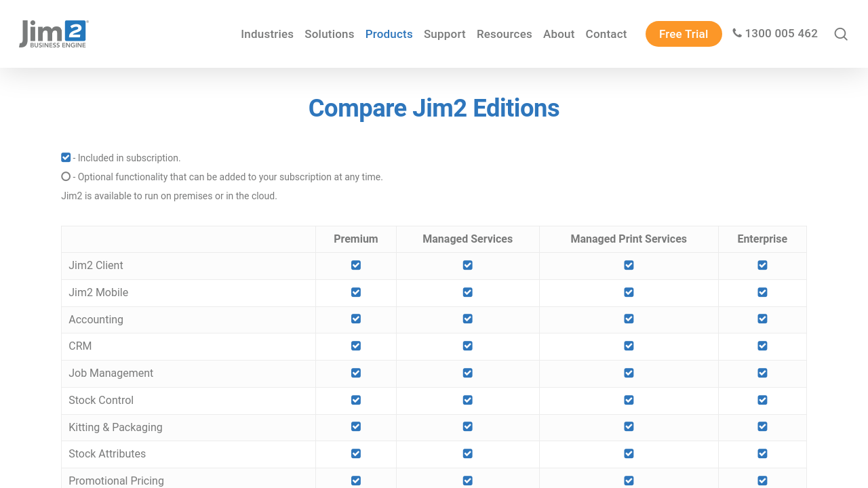Click Job Management checkmark under Premium
This screenshot has height=488, width=868.
point(356,373)
